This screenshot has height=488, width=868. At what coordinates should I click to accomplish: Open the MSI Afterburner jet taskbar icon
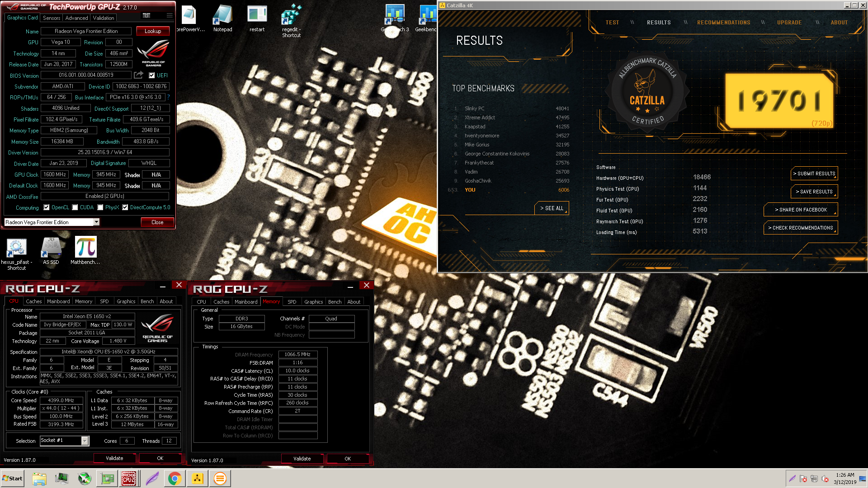point(85,479)
